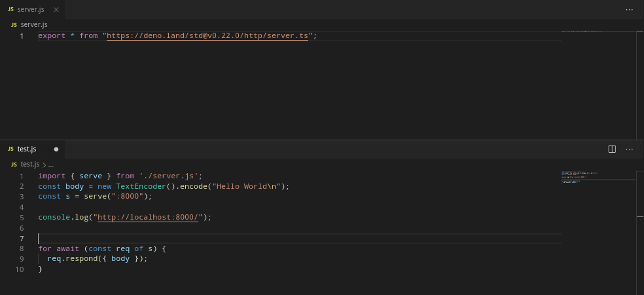Screen dimensions: 644x295
Task: Split the test.js editor
Action: point(612,149)
